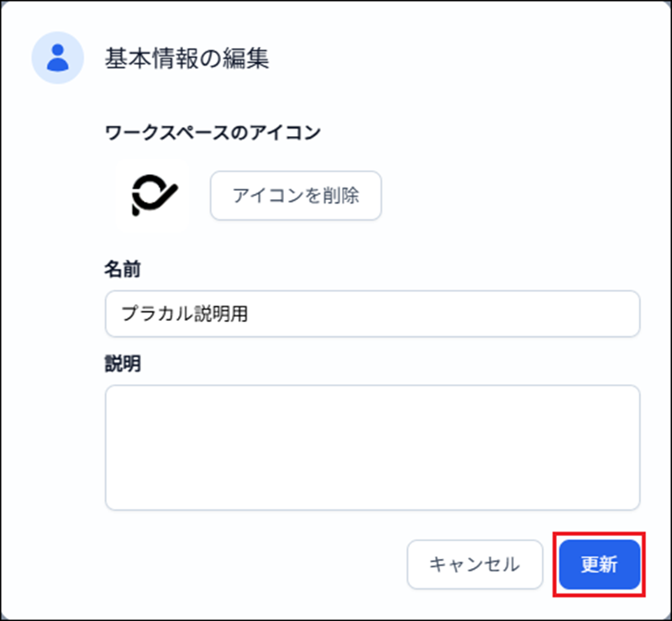The height and width of the screenshot is (621, 672).
Task: Focus the 説明 text area
Action: click(x=372, y=447)
